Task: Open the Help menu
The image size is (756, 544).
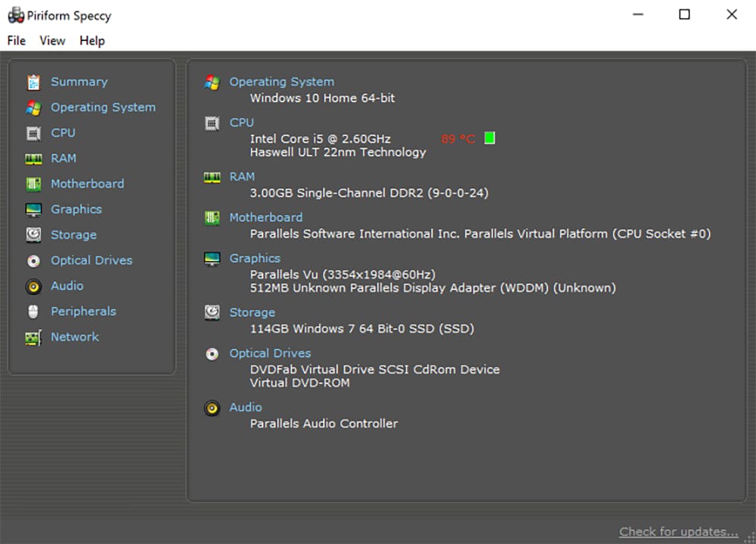Action: [92, 41]
